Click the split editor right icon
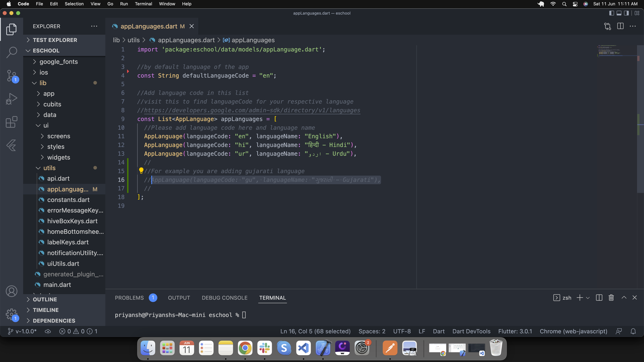This screenshot has height=362, width=644. [x=620, y=26]
